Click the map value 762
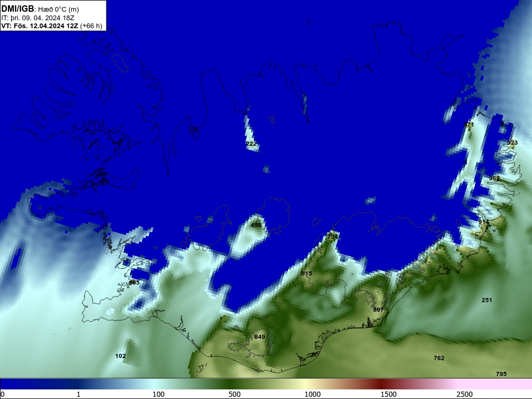 click(x=439, y=358)
